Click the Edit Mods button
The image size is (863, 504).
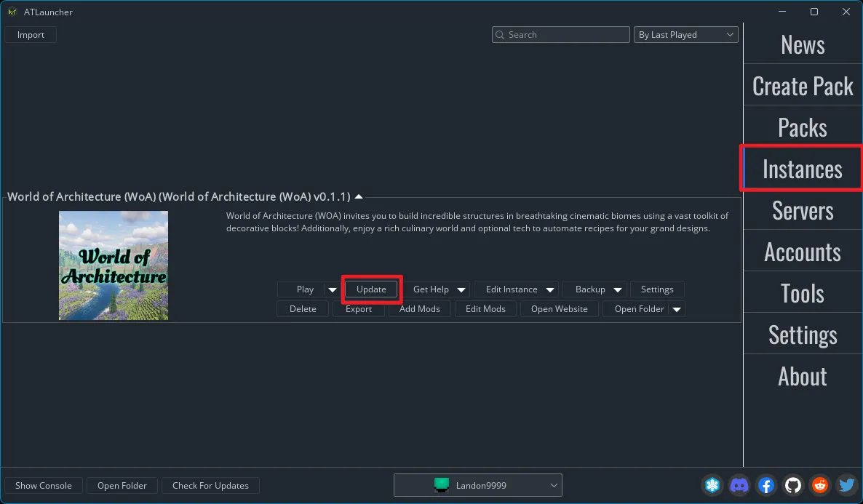[485, 309]
